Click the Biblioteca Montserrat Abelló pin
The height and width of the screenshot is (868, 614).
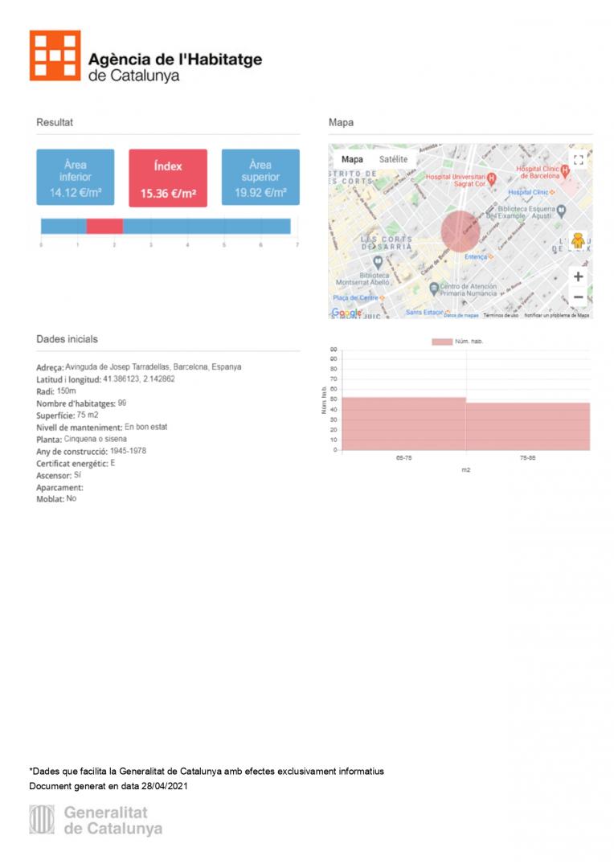378,262
